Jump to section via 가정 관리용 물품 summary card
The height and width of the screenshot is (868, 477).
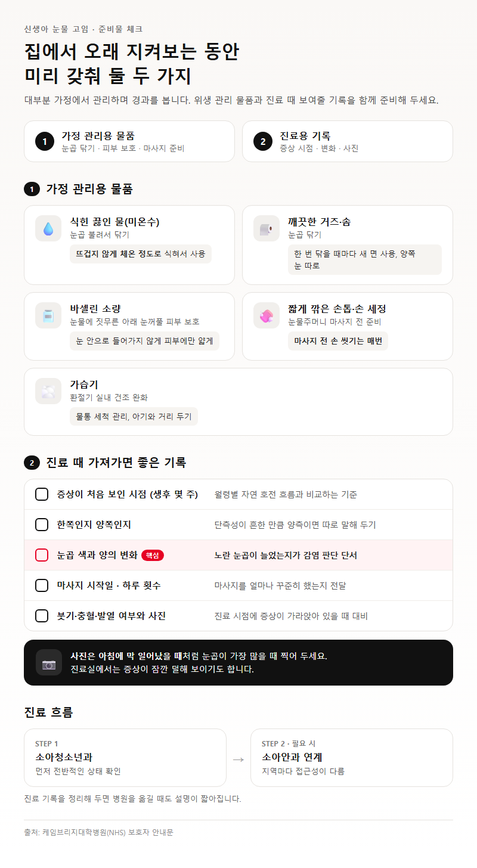coord(129,141)
